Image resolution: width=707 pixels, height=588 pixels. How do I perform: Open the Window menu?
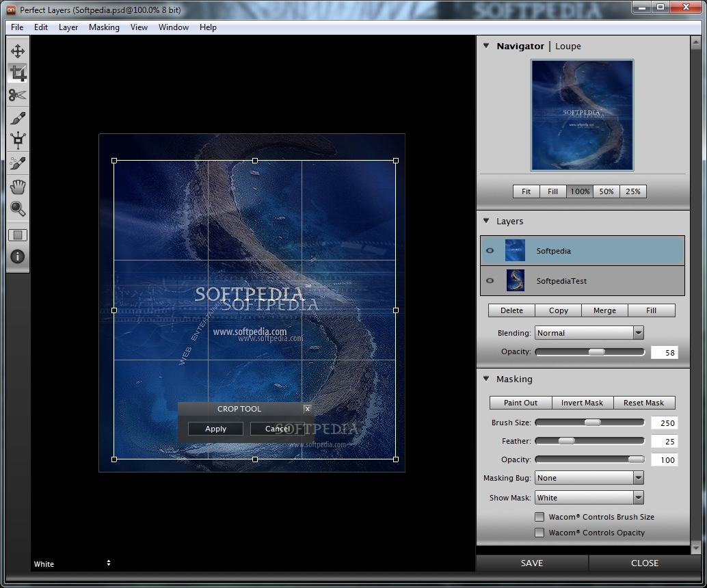[x=174, y=27]
